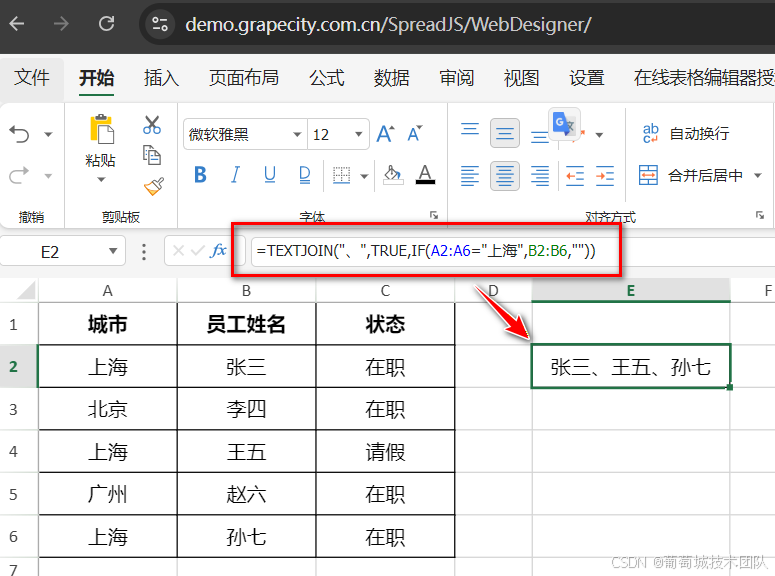775x576 pixels.
Task: Select cell containing 请假
Action: (x=385, y=451)
